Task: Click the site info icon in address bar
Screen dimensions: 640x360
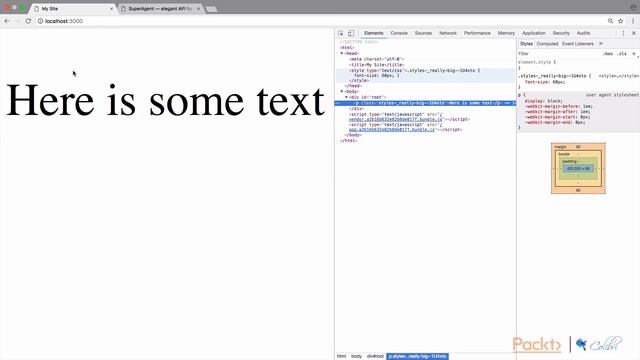Action: (40, 21)
